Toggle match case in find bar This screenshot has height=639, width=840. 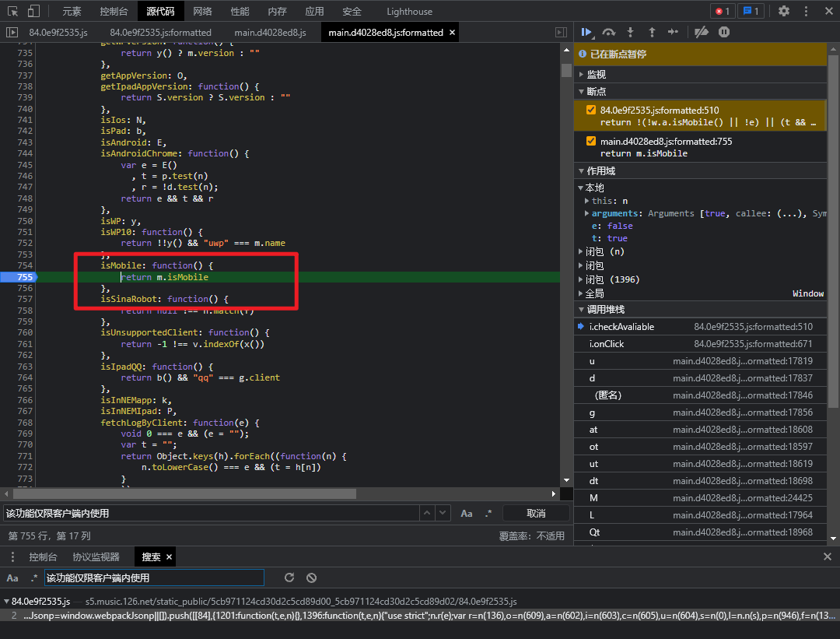click(467, 514)
